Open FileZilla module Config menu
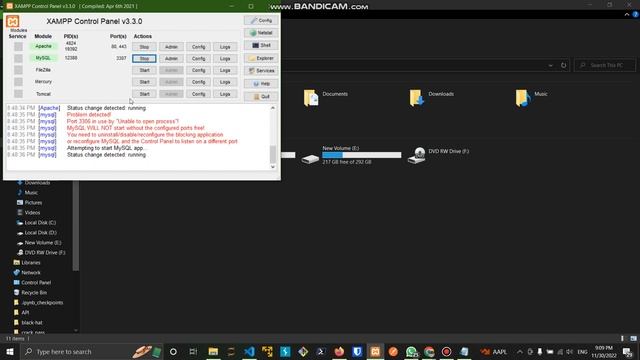640x360 pixels. tap(198, 70)
